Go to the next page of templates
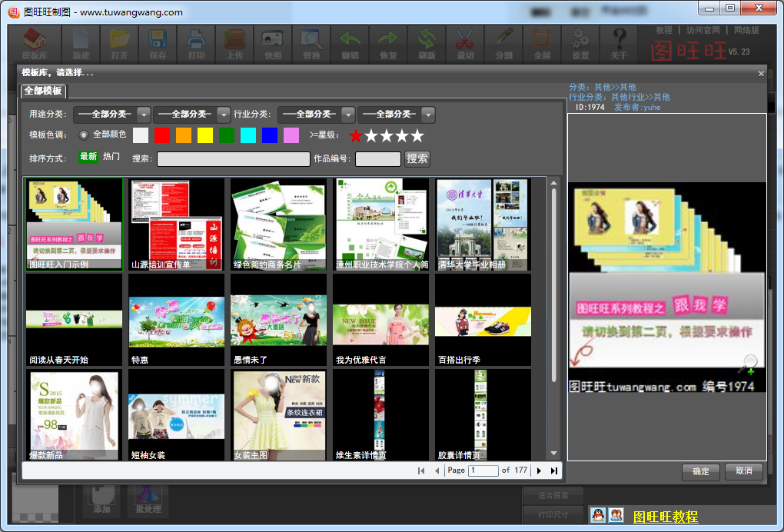 click(539, 470)
